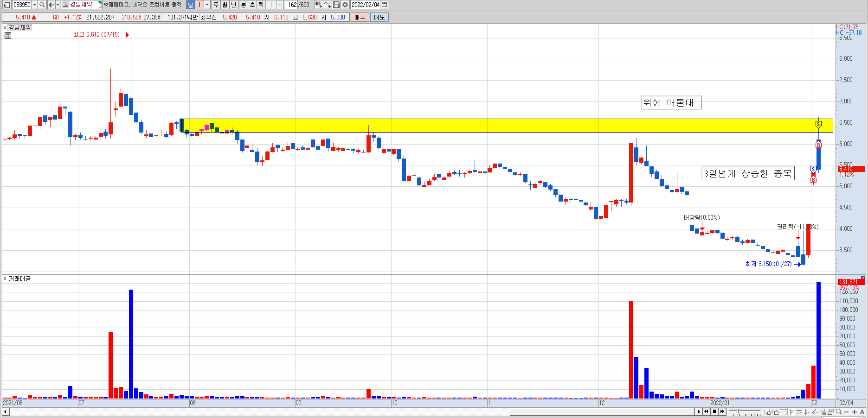
Task: Click the stop playback button
Action: (714, 412)
